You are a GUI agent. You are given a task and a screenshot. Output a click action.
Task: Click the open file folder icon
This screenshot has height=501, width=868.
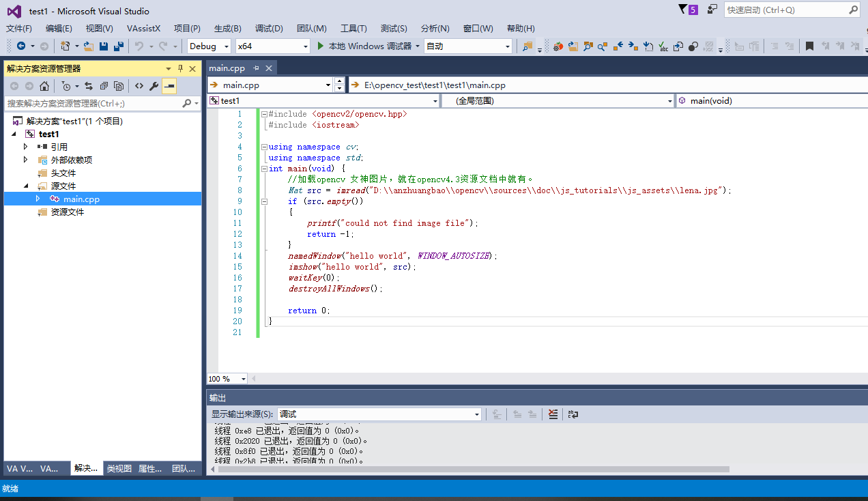(x=89, y=46)
